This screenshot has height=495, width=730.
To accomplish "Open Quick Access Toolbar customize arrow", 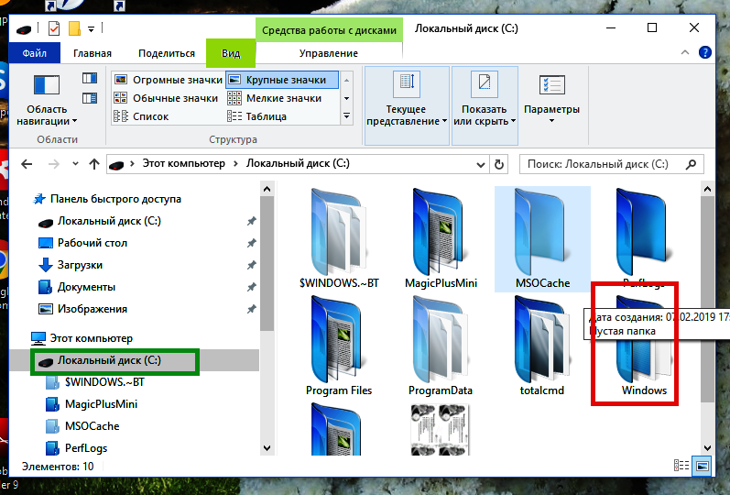I will click(x=91, y=29).
